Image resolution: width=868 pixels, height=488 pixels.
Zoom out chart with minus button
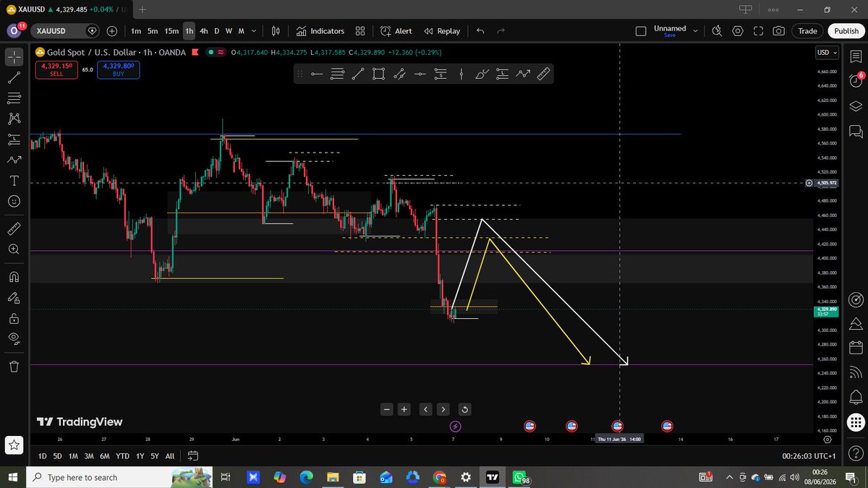pyautogui.click(x=387, y=409)
